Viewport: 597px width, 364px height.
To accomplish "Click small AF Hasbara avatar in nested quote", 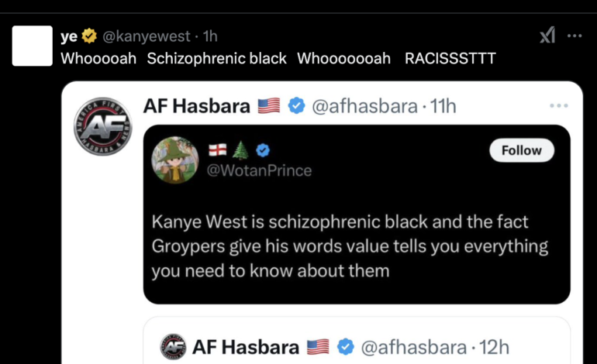I will pyautogui.click(x=172, y=347).
